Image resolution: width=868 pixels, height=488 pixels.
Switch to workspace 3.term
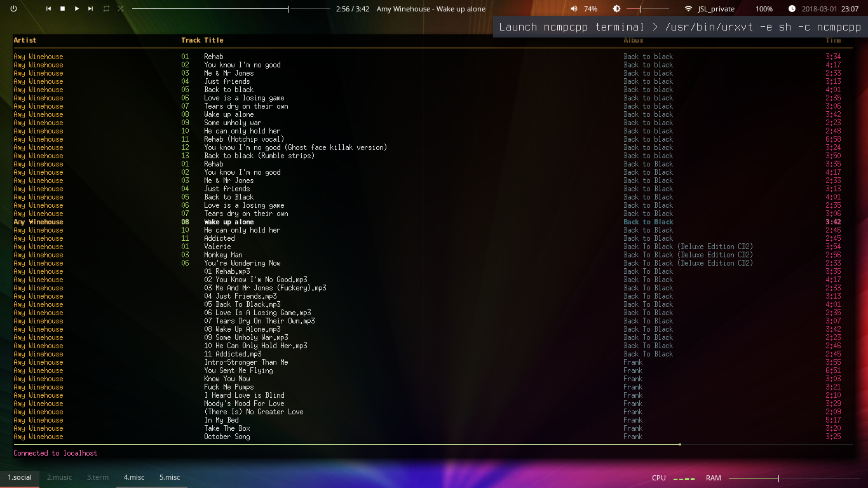point(98,477)
